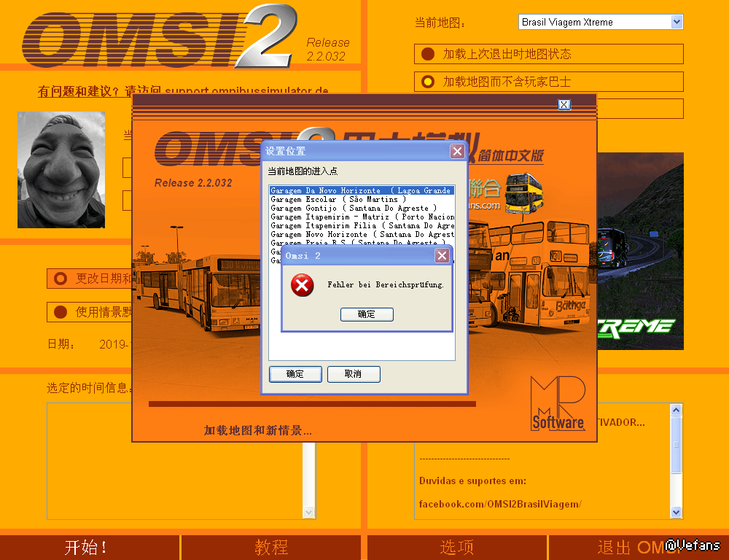The image size is (729, 560).
Task: Select Garagem Itapemirim - Matriz entry
Action: coord(362,217)
